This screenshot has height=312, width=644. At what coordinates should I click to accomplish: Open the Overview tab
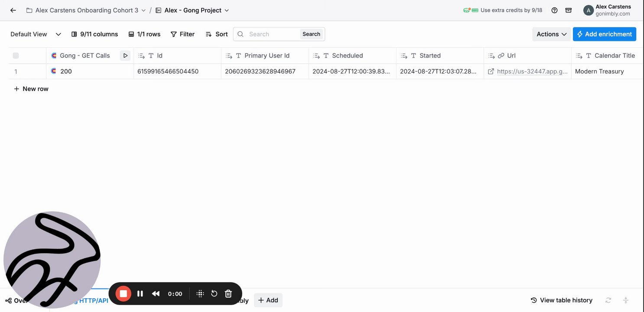(x=17, y=300)
